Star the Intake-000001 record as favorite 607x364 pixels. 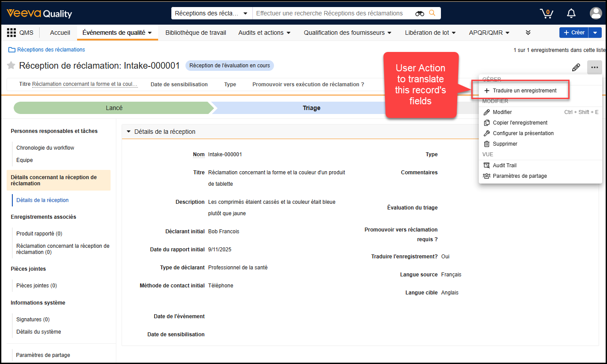pyautogui.click(x=11, y=66)
